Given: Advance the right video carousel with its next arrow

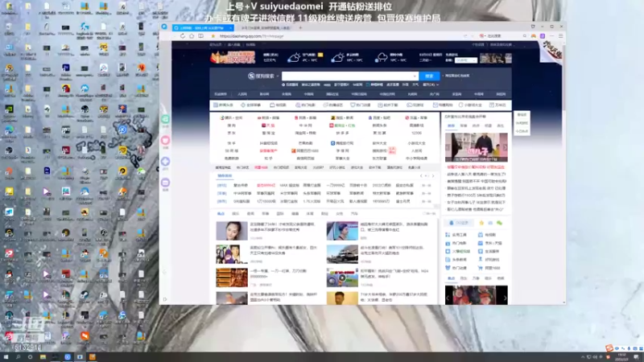Looking at the screenshot, I should tap(505, 147).
